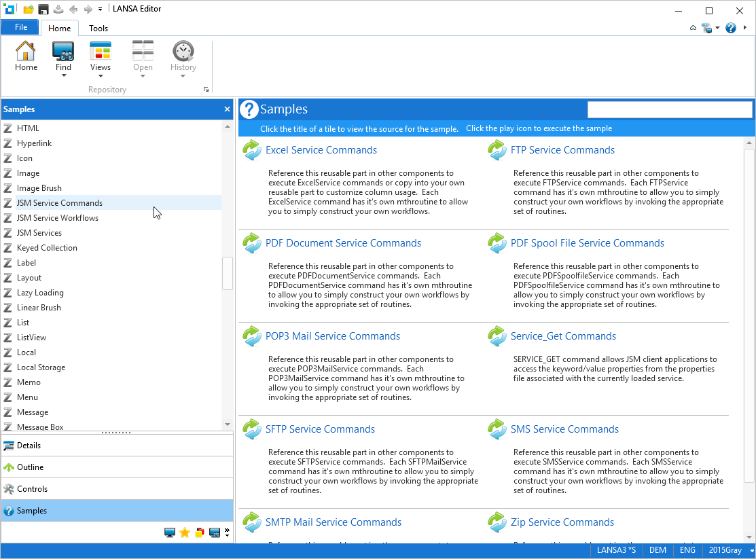Select HTML in the samples list
Image resolution: width=756 pixels, height=559 pixels.
[28, 128]
